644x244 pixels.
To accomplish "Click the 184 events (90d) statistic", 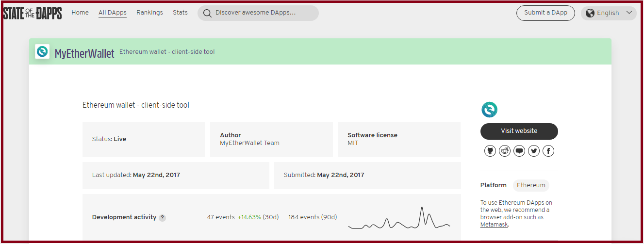I will tap(313, 217).
